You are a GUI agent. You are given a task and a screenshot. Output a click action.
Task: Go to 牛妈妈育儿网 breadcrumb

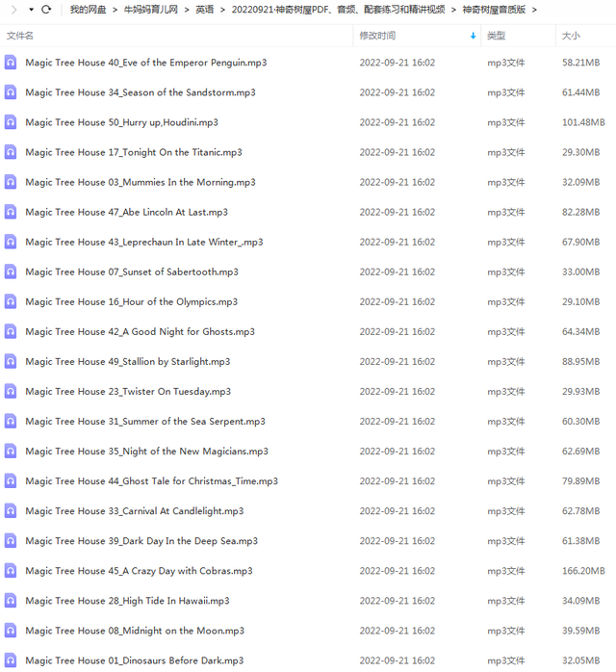pos(151,10)
